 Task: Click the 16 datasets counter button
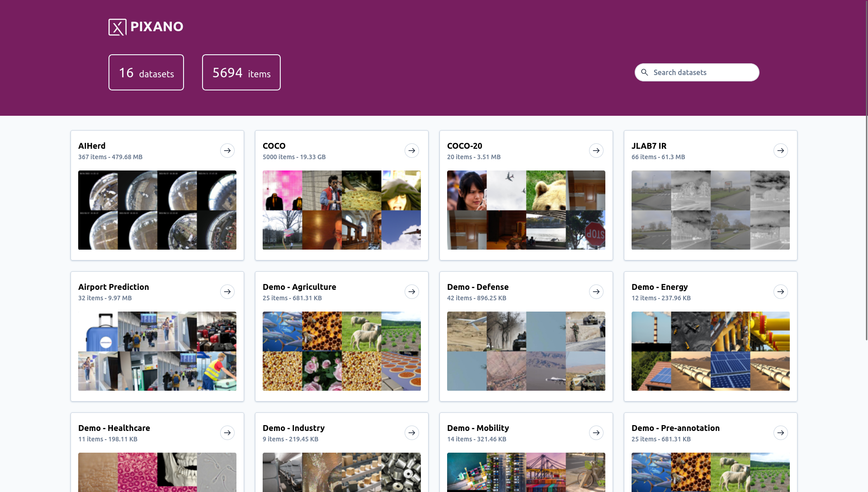pyautogui.click(x=146, y=72)
